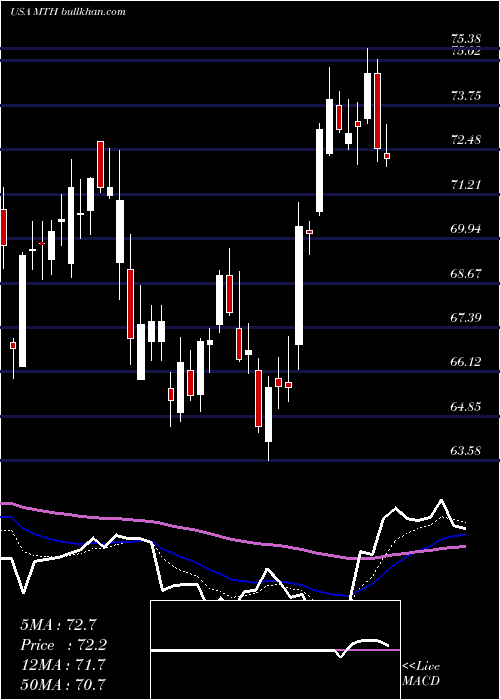The width and height of the screenshot is (500, 700).
Task: Click the 71.21 price axis label
Action: (x=467, y=184)
